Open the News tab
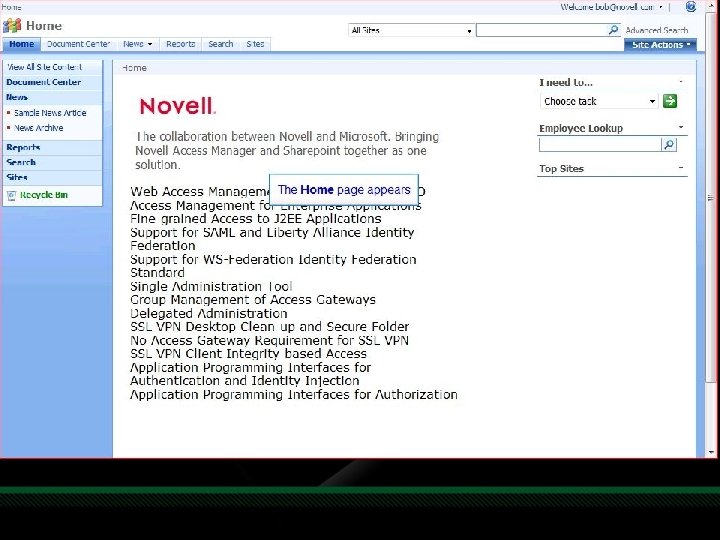The image size is (720, 540). pos(133,44)
